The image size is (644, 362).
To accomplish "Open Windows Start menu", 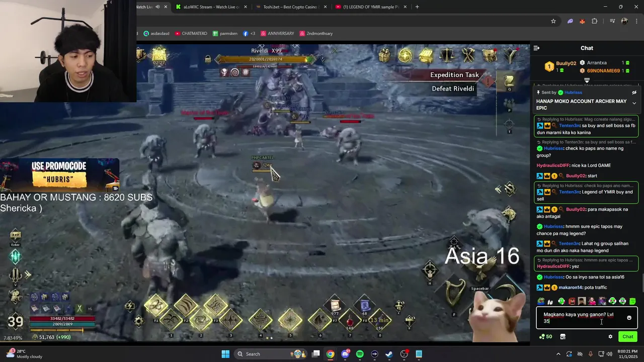I will (225, 354).
